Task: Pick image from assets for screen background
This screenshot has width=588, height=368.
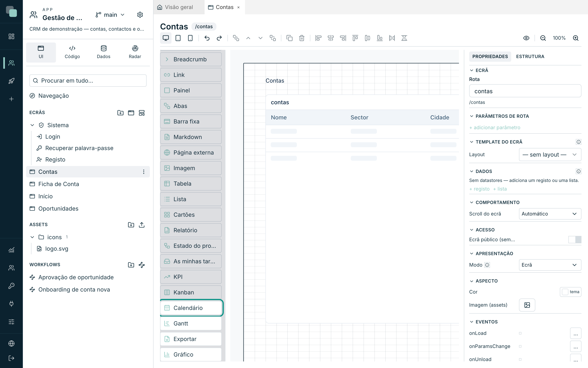Action: pos(527,305)
